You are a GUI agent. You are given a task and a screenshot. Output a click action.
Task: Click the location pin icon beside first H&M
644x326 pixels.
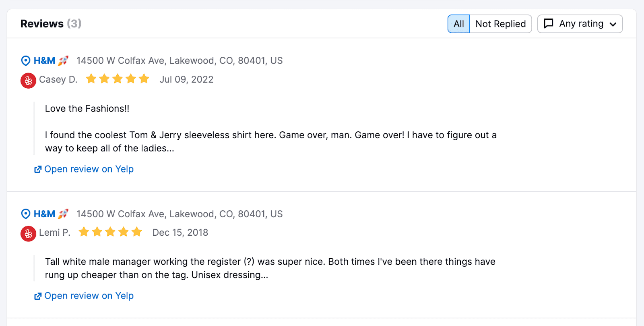click(x=25, y=61)
